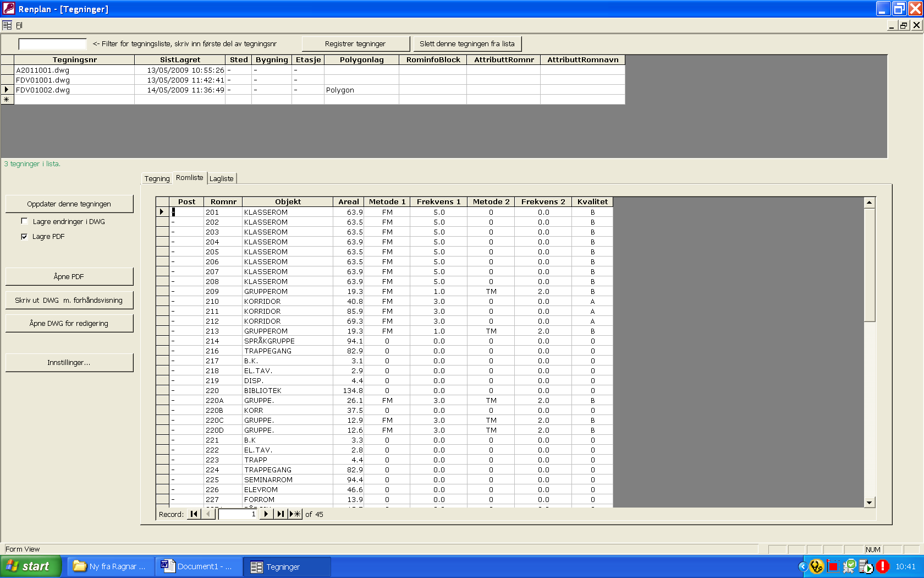Open the Fil menu
The width and height of the screenshot is (924, 578).
[x=19, y=25]
